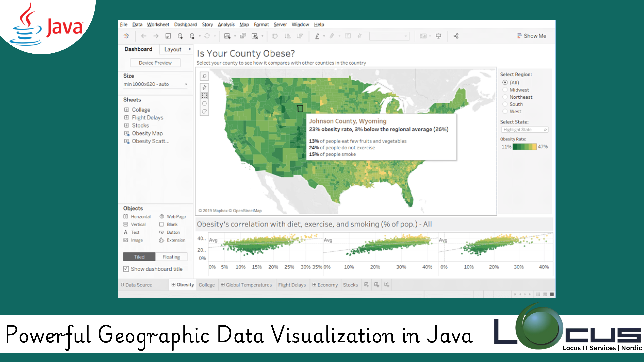This screenshot has width=644, height=362.
Task: Click the Undo back arrow in toolbar
Action: tap(144, 36)
